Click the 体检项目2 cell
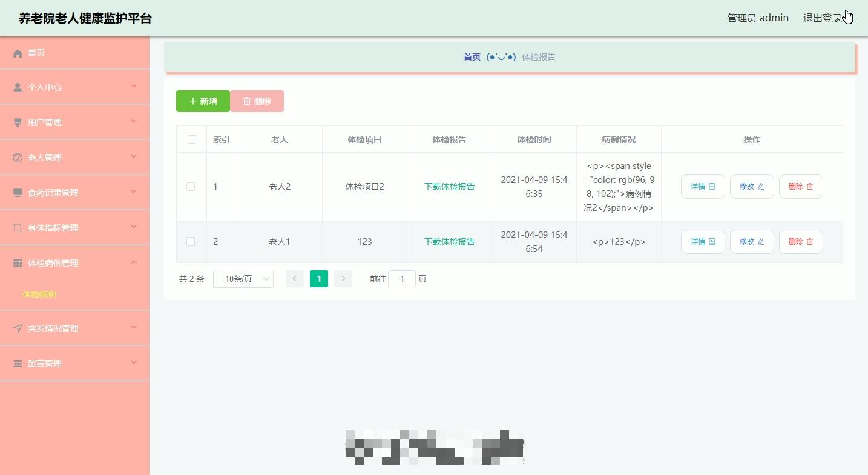Screen dimensions: 868x475 point(364,187)
